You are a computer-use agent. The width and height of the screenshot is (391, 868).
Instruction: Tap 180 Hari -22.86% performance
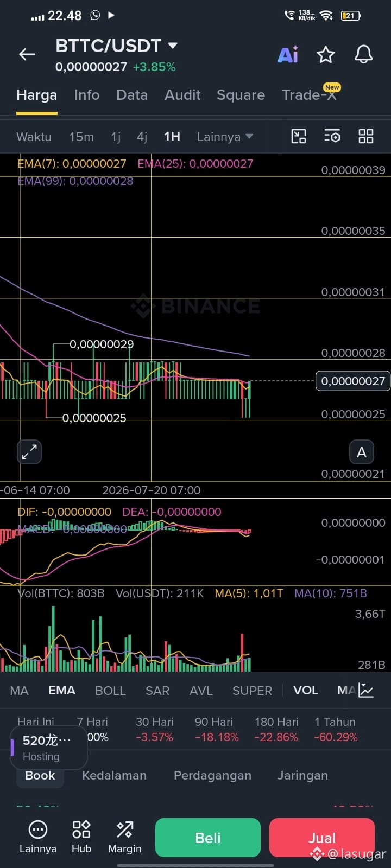pyautogui.click(x=276, y=729)
